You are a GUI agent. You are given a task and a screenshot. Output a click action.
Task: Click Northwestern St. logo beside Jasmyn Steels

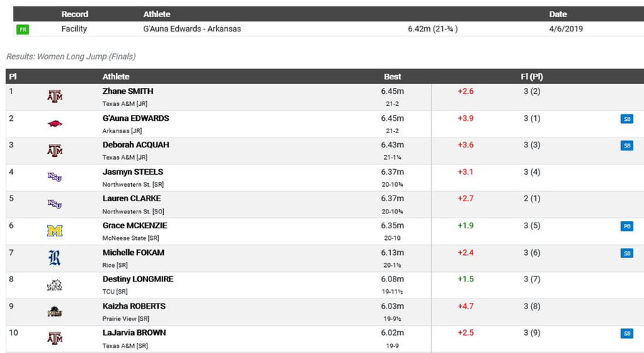click(x=54, y=177)
